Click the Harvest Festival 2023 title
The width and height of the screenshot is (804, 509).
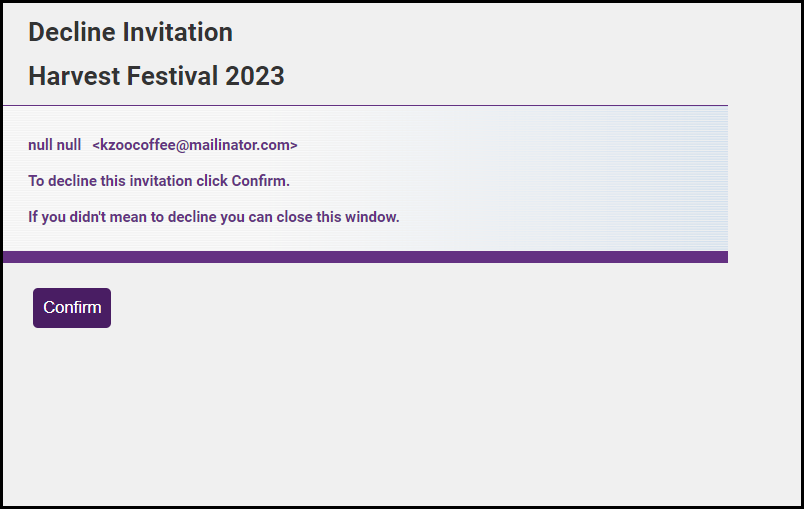point(156,76)
